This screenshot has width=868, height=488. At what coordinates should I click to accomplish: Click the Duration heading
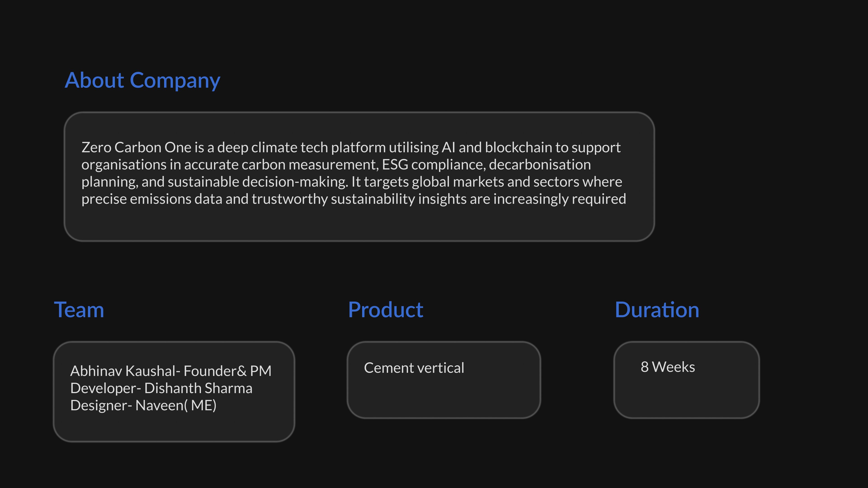point(657,310)
